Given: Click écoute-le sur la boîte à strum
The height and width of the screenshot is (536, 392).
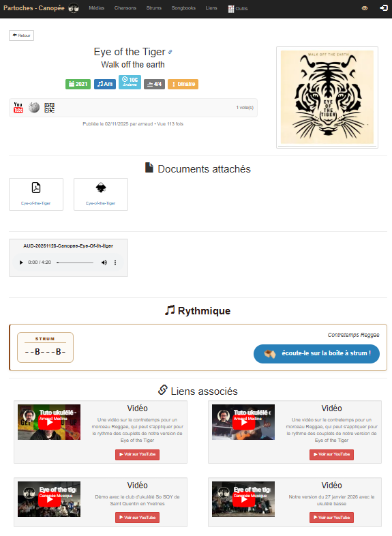Looking at the screenshot, I should click(x=316, y=353).
